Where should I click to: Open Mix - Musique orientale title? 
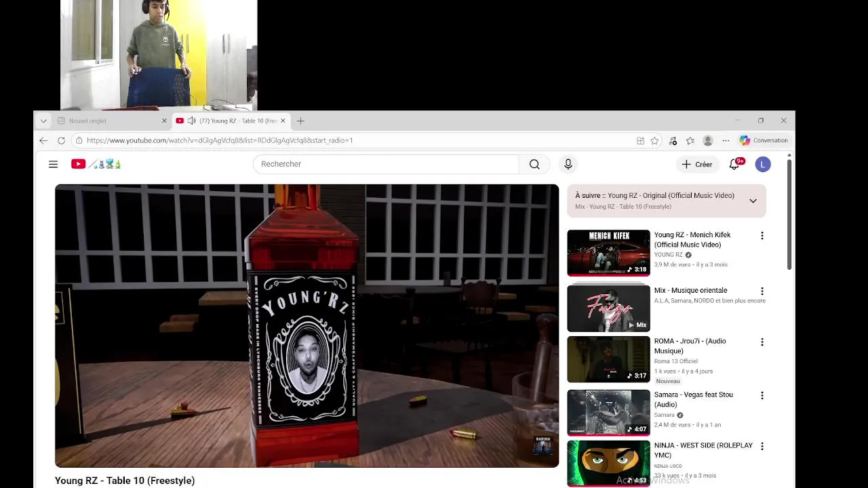tap(690, 290)
